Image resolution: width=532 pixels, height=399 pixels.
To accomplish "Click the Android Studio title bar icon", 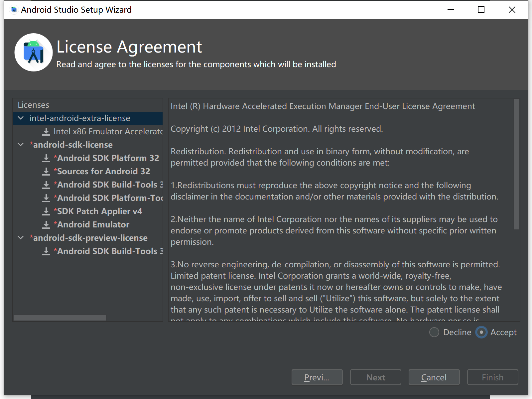I will 14,10.
